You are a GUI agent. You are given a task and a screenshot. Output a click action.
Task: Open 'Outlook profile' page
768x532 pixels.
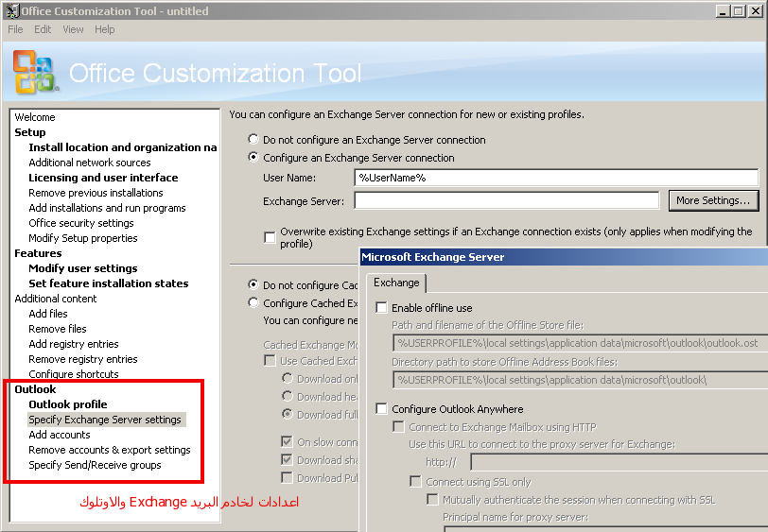pyautogui.click(x=67, y=404)
